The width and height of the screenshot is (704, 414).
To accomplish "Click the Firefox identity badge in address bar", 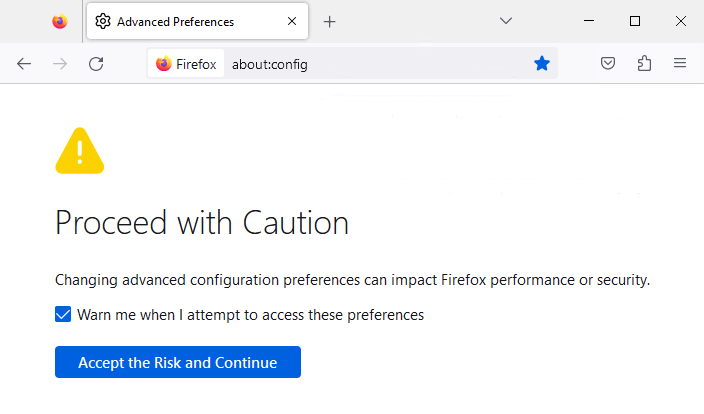I will (186, 64).
